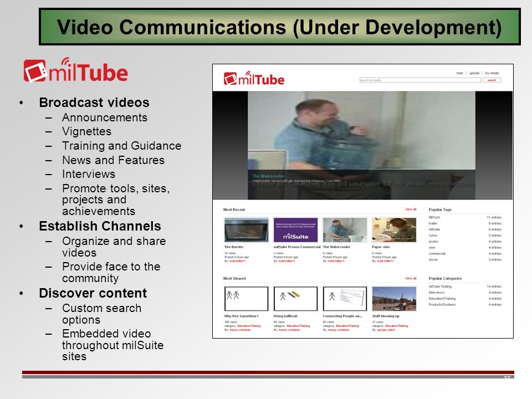532x399 pixels.
Task: Click the red search button
Action: 492,80
